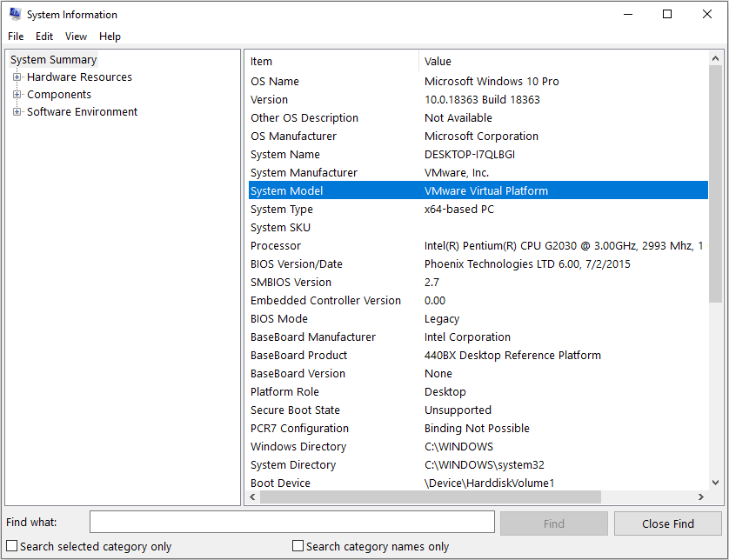Minimize the System Information window
This screenshot has height=560, width=729.
click(x=627, y=15)
